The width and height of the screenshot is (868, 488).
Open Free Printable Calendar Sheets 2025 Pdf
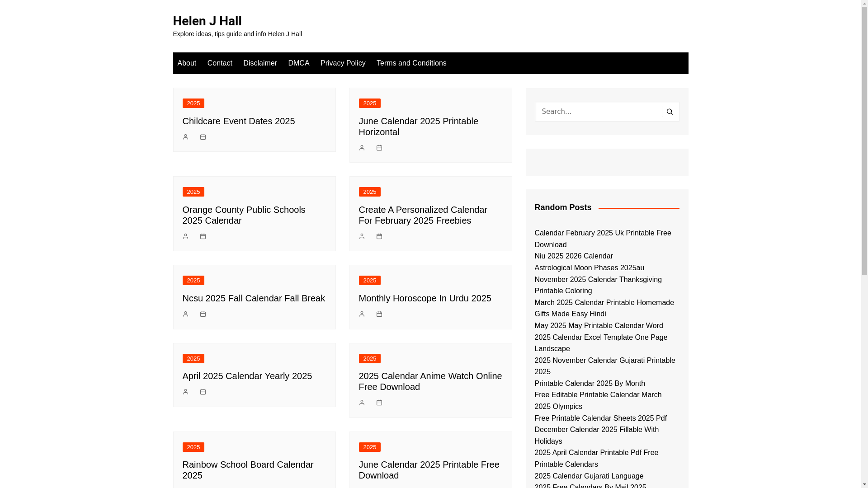point(600,418)
